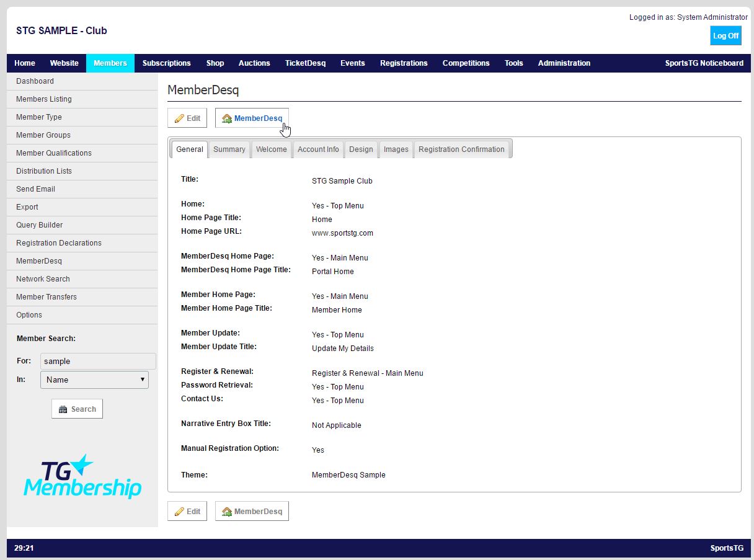Image resolution: width=754 pixels, height=560 pixels.
Task: Click the SportsTG footer text
Action: point(727,548)
